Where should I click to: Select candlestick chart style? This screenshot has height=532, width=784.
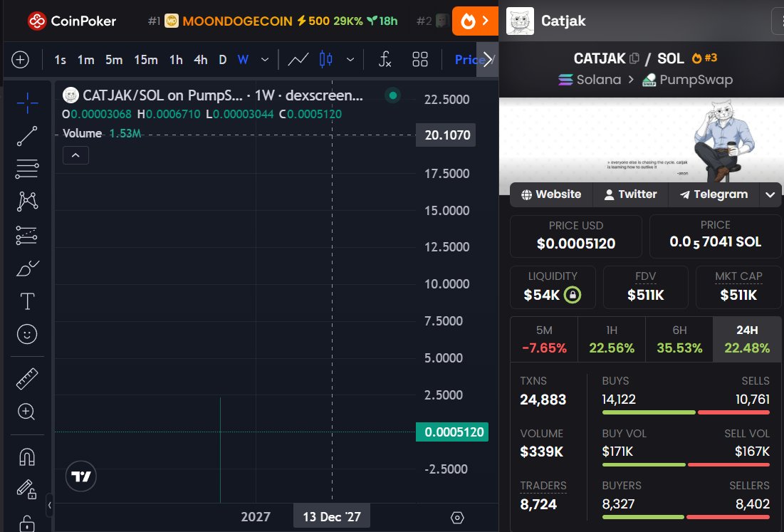325,59
